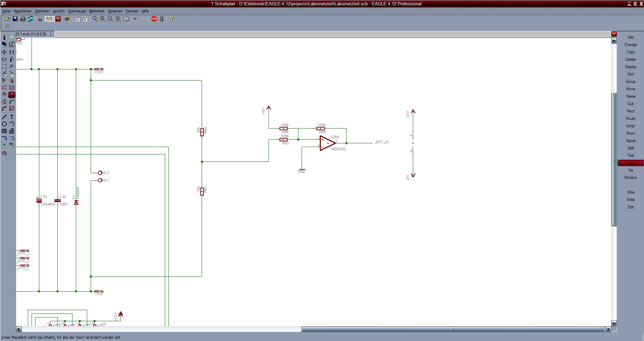
Task: Select the Split tool icon
Action: coord(4,109)
